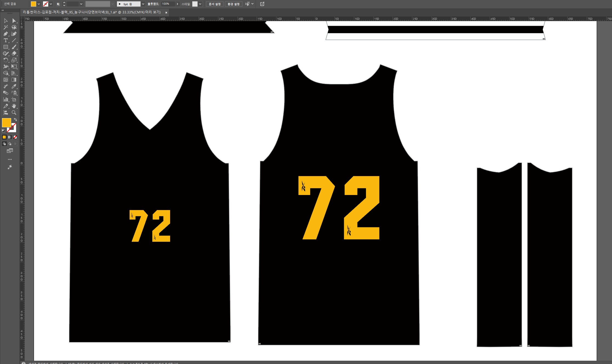Set paint mode to None

click(15, 137)
